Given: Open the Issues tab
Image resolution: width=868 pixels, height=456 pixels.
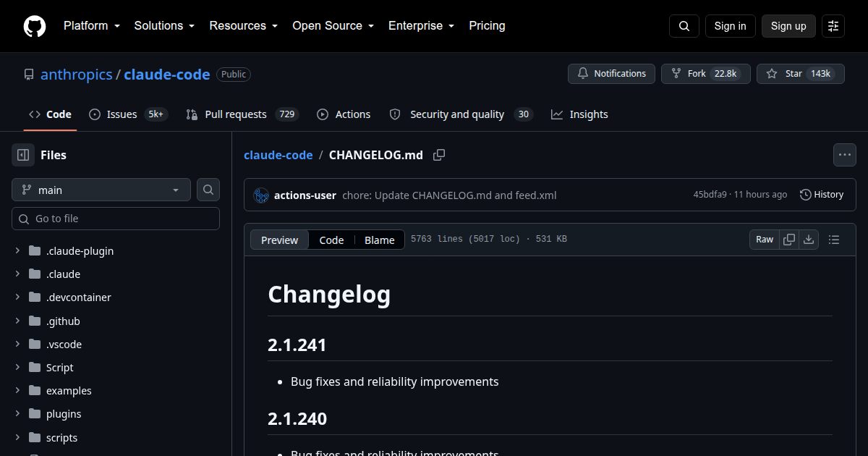Looking at the screenshot, I should point(128,114).
